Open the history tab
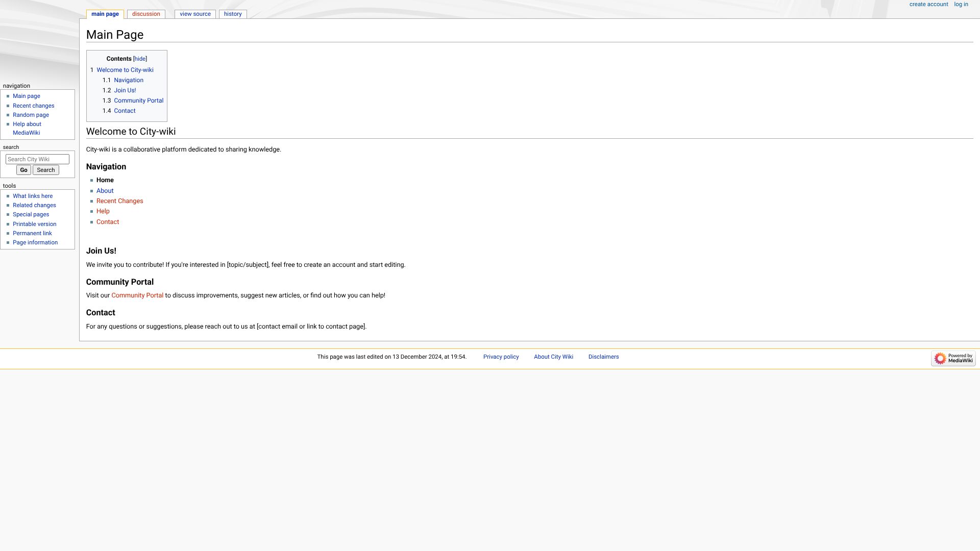The height and width of the screenshot is (551, 980). pos(233,14)
